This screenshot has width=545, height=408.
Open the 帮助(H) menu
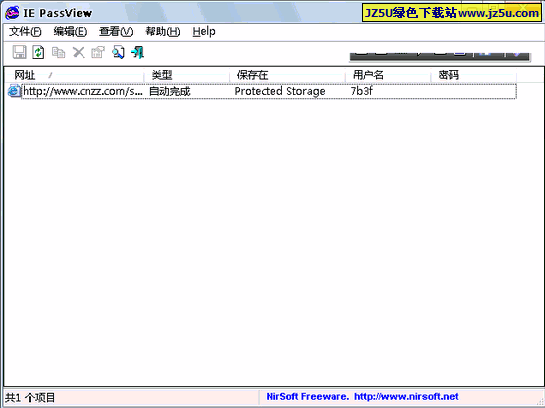tap(163, 32)
